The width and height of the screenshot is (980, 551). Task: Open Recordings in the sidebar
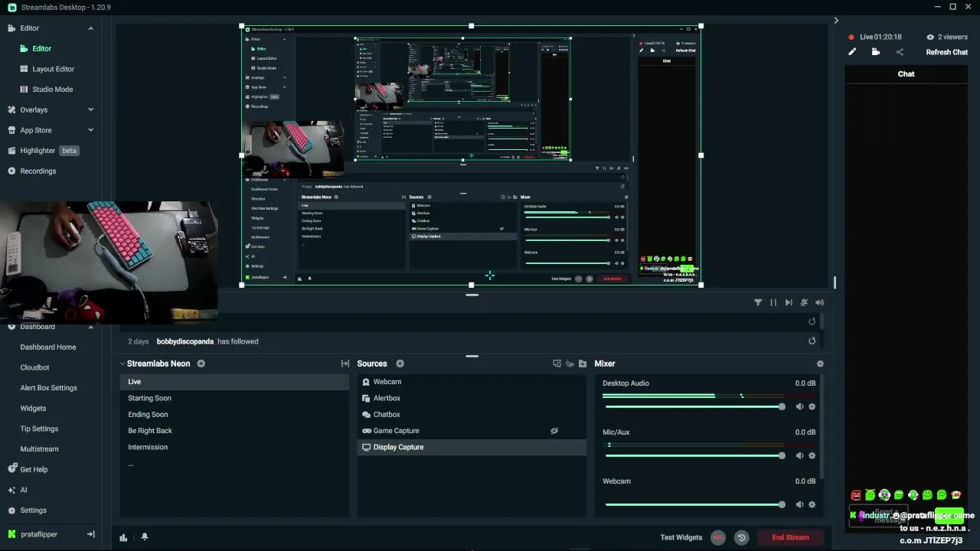coord(38,171)
